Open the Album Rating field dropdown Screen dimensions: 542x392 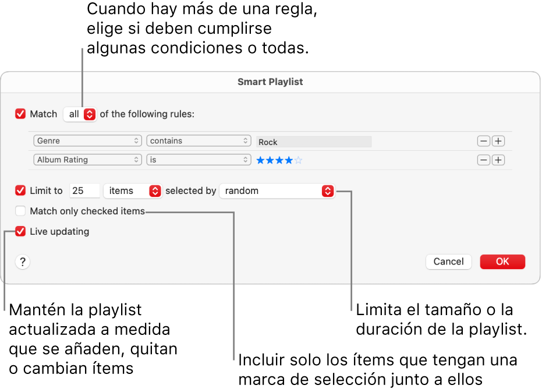[x=87, y=160]
